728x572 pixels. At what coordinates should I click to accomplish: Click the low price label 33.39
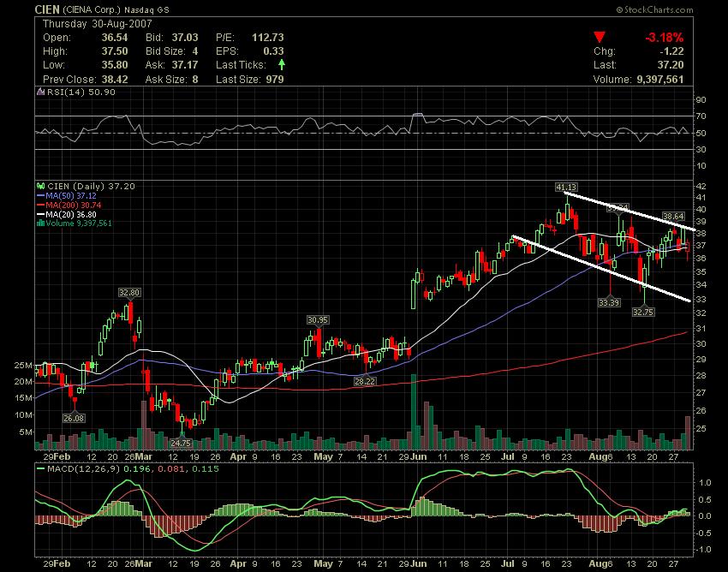pos(609,303)
